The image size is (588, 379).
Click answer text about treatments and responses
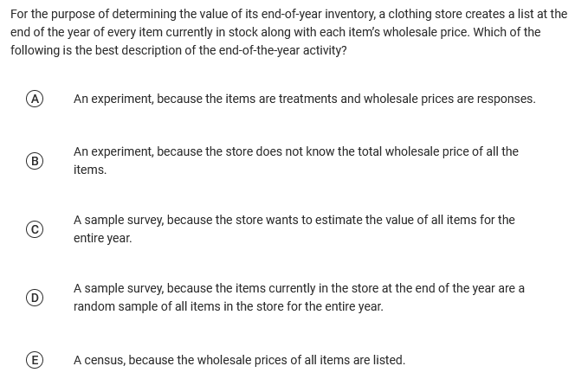pos(304,99)
